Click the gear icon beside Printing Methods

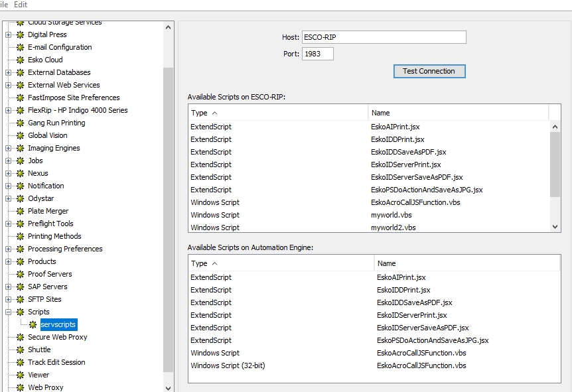point(21,236)
